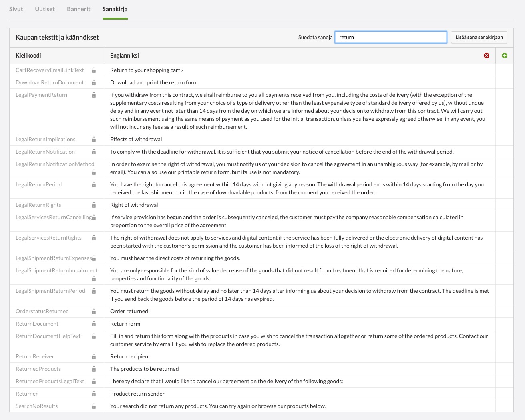Screen dimensions: 525x420
Task: Select the LegalPaymentReturn key
Action: (41, 95)
